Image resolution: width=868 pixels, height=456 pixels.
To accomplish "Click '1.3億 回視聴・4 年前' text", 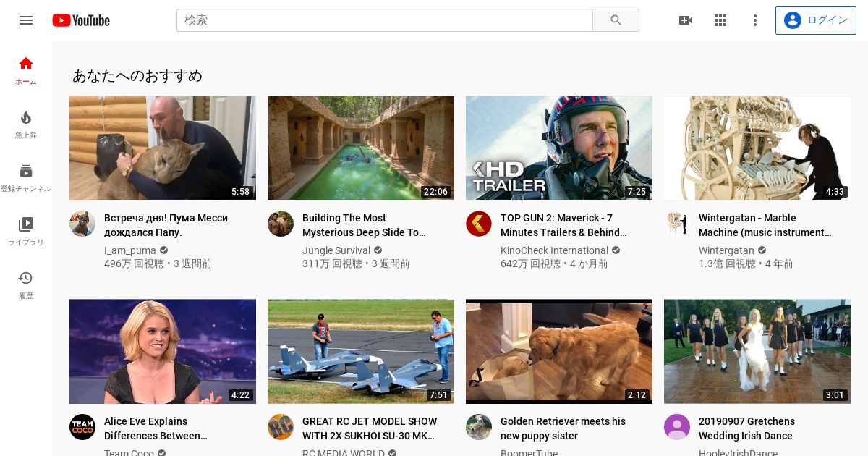I will tap(746, 264).
